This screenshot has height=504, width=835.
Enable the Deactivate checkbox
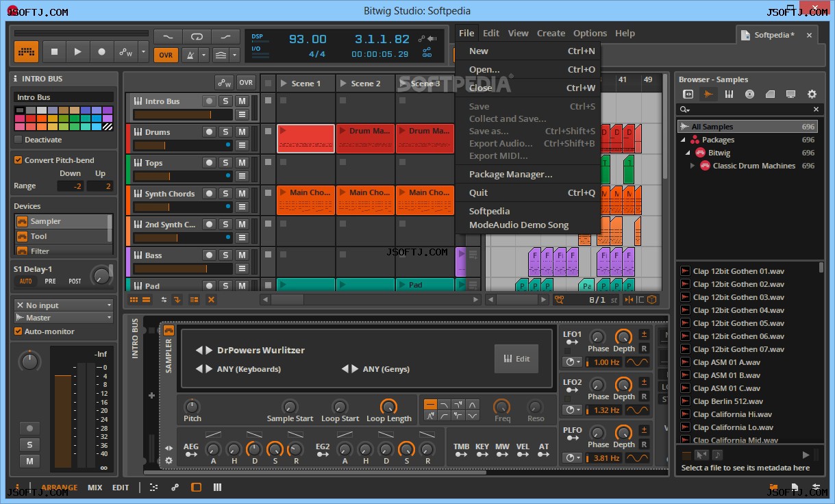click(18, 139)
